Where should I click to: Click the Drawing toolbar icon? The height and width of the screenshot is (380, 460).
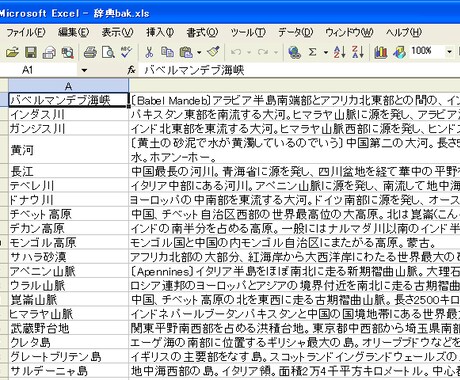pos(399,52)
